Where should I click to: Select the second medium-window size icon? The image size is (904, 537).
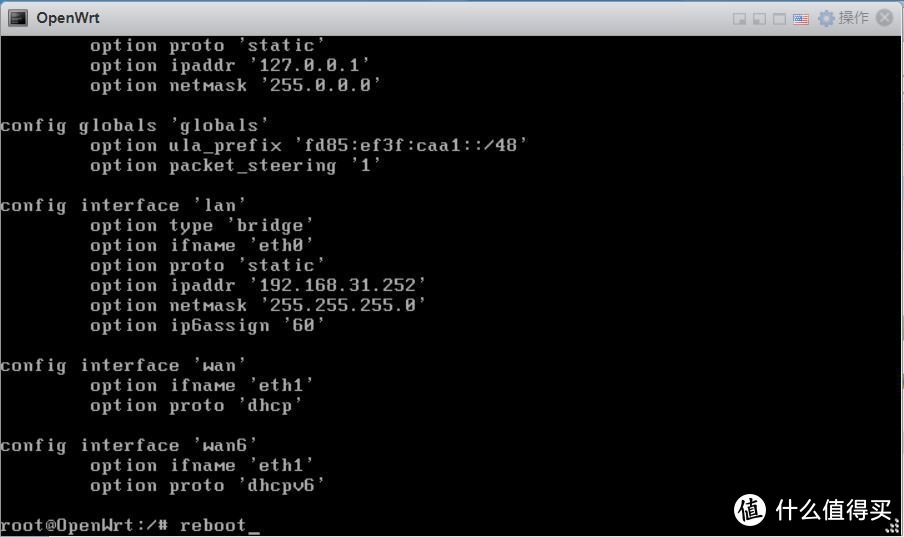point(759,19)
